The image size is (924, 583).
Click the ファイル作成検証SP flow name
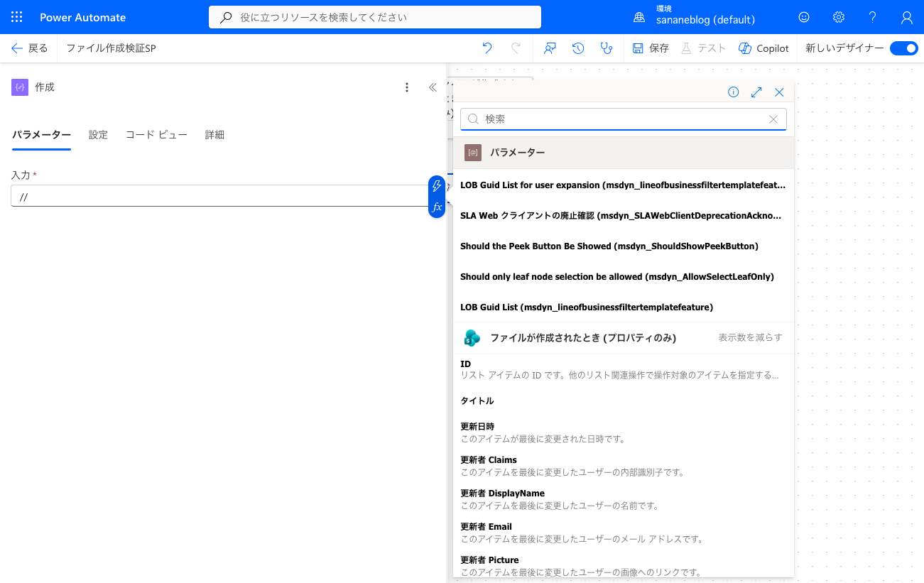click(x=111, y=48)
